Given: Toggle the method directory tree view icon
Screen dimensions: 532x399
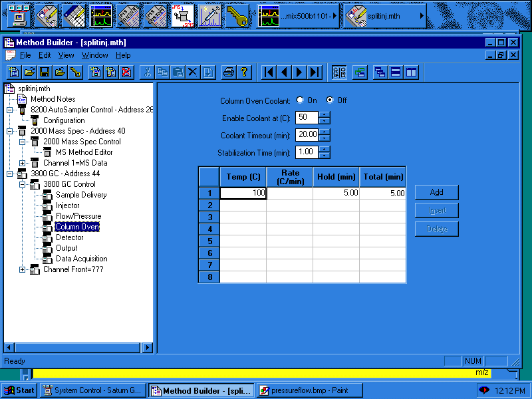Looking at the screenshot, I should pos(339,72).
